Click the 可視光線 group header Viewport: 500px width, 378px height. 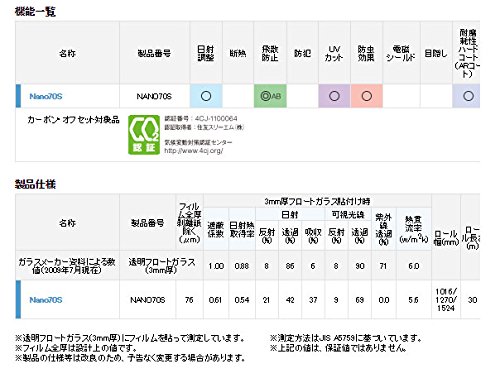[348, 214]
